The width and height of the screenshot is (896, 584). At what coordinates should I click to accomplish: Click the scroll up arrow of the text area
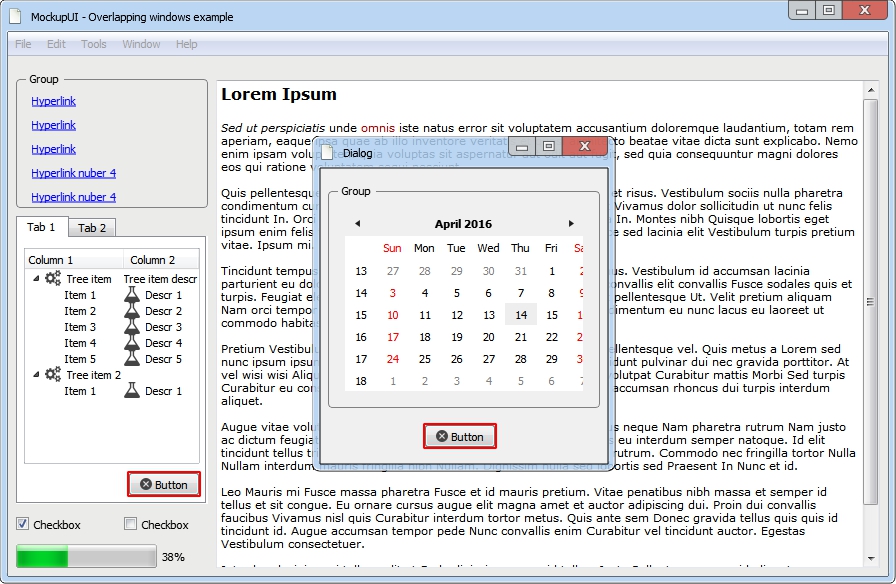[x=870, y=90]
